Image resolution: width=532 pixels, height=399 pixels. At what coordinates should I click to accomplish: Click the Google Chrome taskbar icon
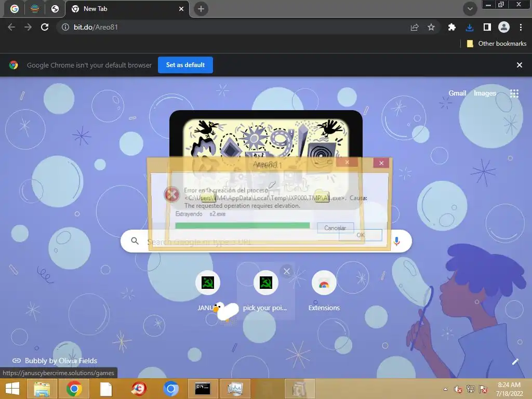[74, 389]
